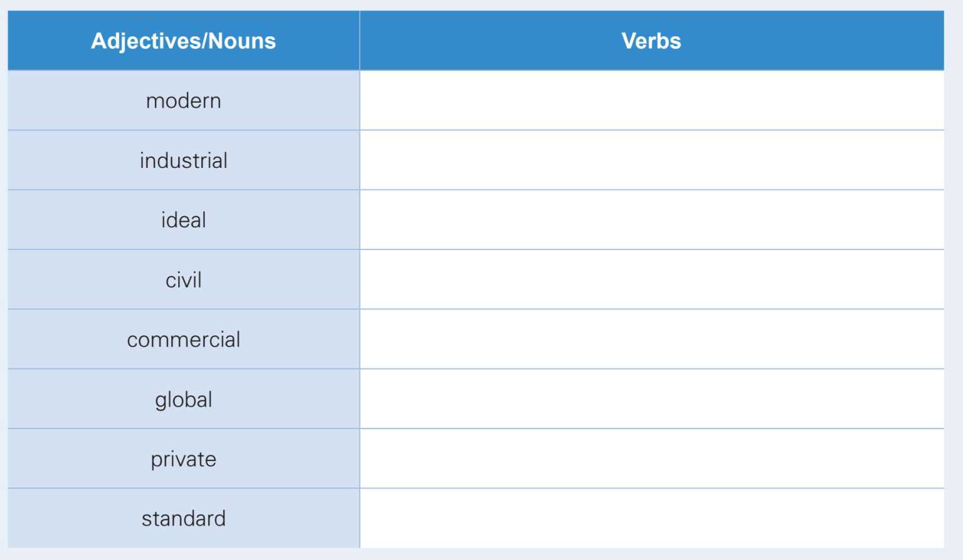Click the "ideal" table cell

[x=183, y=220]
